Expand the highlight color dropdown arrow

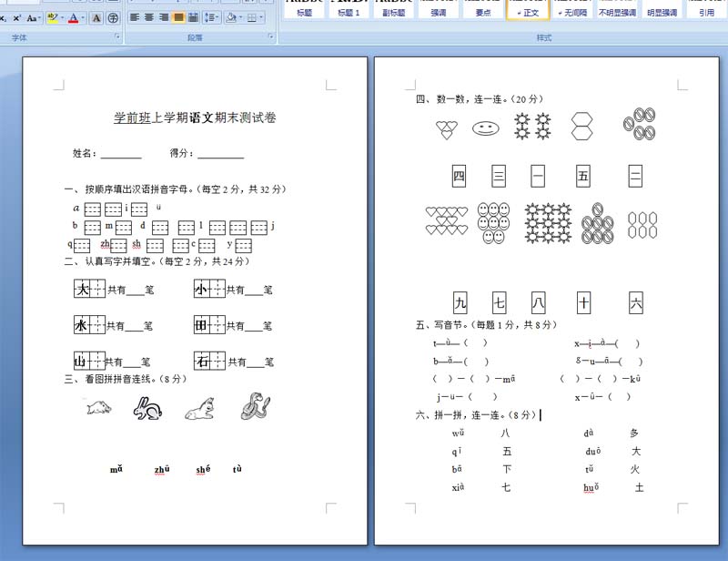click(63, 18)
